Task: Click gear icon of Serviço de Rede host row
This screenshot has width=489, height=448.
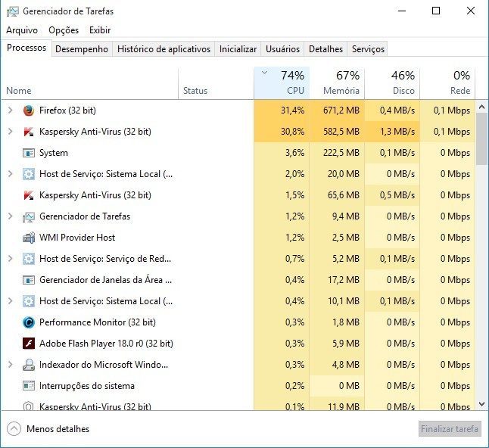Action: coord(29,259)
